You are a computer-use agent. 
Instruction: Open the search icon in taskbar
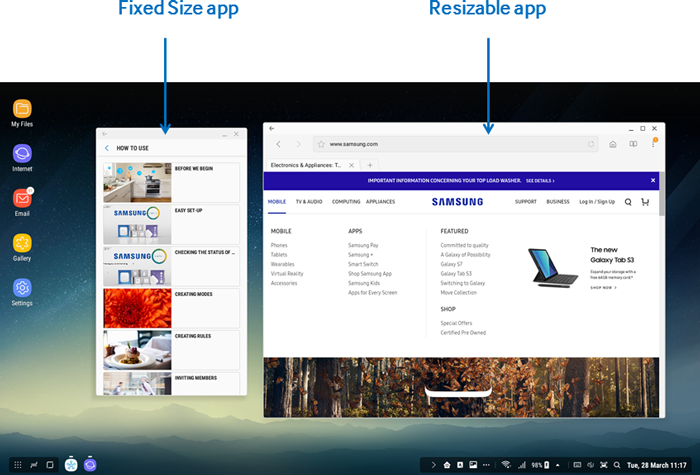point(617,465)
